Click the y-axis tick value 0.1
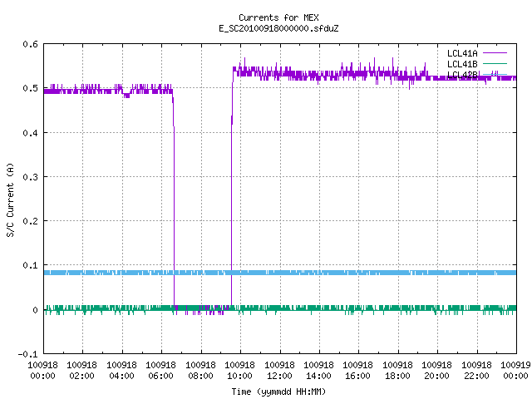Image resolution: width=532 pixels, height=399 pixels. [x=30, y=265]
